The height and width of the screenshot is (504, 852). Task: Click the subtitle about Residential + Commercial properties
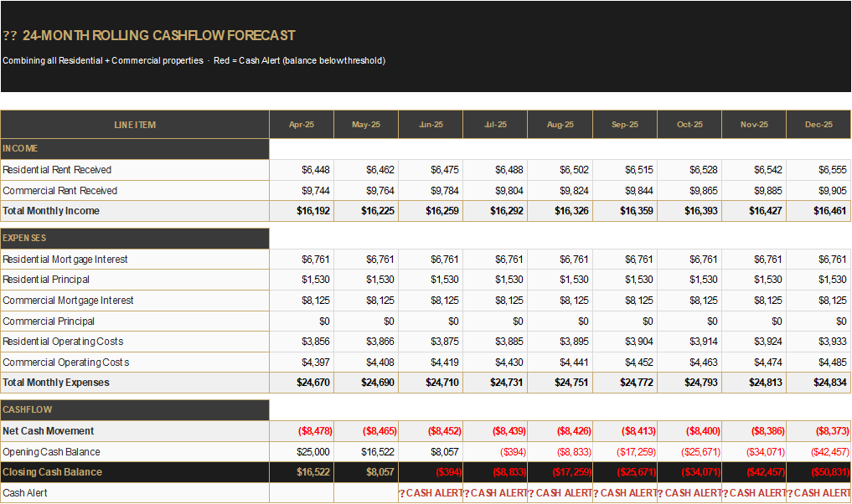coord(194,60)
